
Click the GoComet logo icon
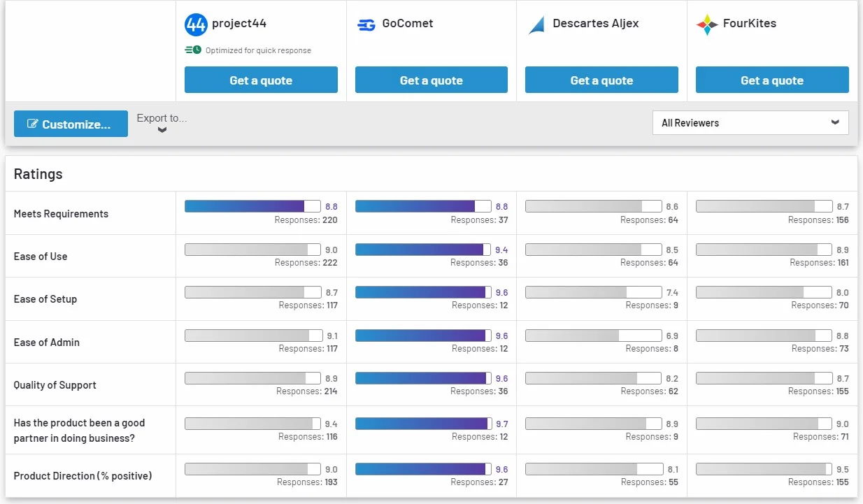[x=366, y=24]
